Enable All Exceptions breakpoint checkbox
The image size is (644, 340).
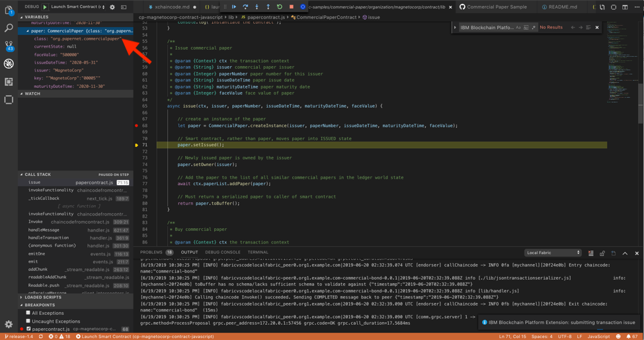(28, 313)
